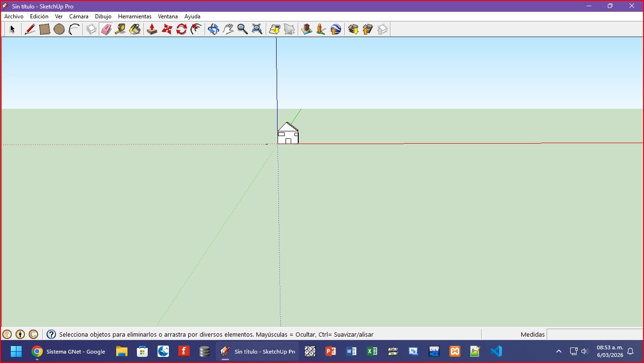The width and height of the screenshot is (644, 363).
Task: Expand the Herramientas menu
Action: (x=135, y=16)
